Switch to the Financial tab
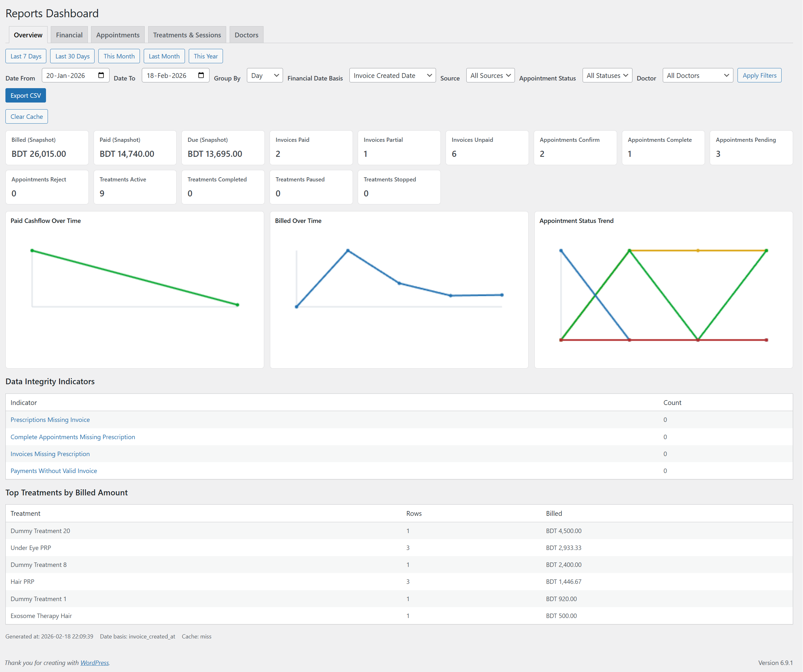Viewport: 803px width, 672px height. tap(69, 35)
